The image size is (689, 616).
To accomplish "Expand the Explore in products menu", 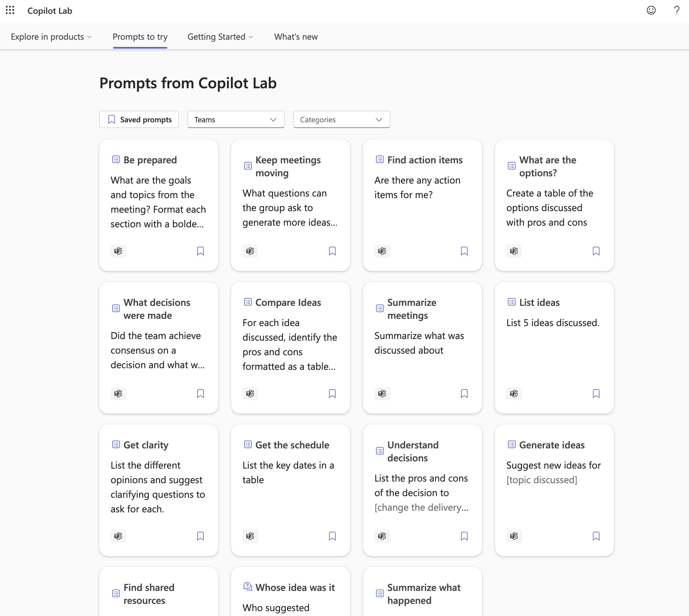I will [x=51, y=36].
